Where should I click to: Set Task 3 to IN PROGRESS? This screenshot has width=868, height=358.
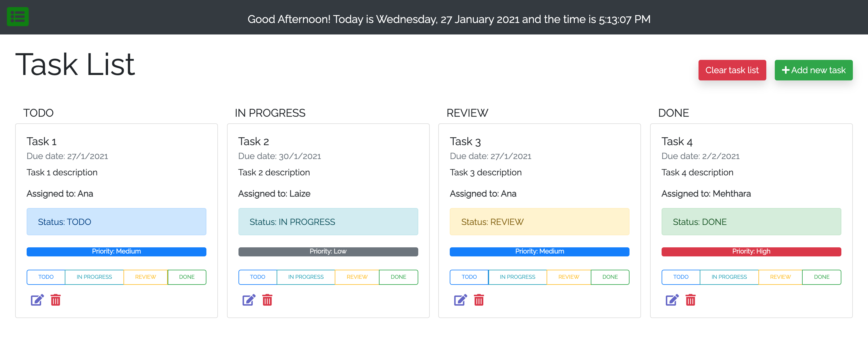[x=517, y=277]
